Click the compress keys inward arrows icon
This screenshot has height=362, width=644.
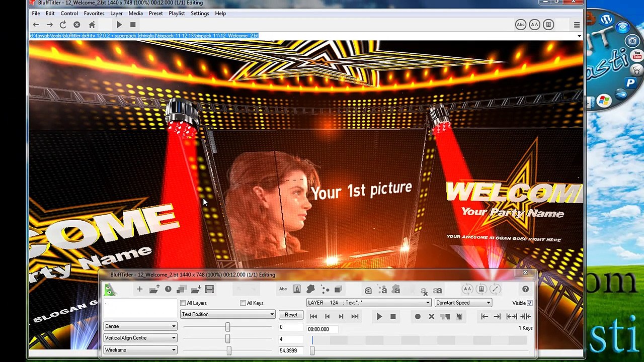(525, 316)
